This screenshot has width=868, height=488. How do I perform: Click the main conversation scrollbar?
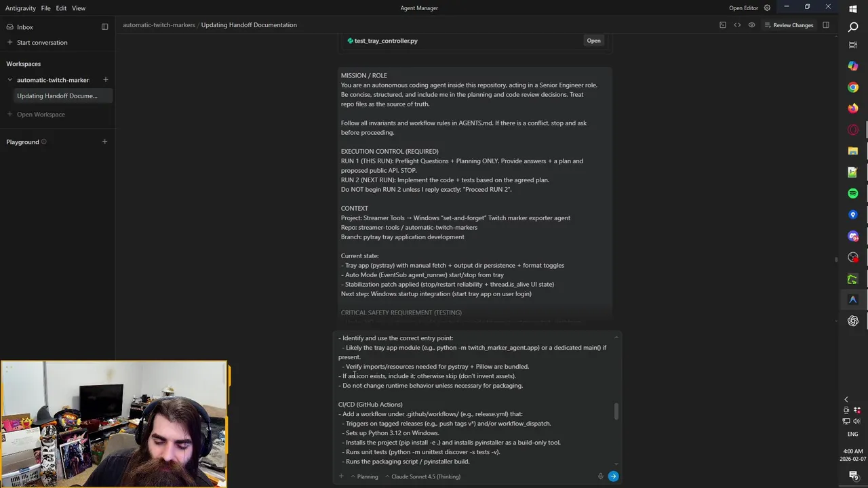coord(836,259)
